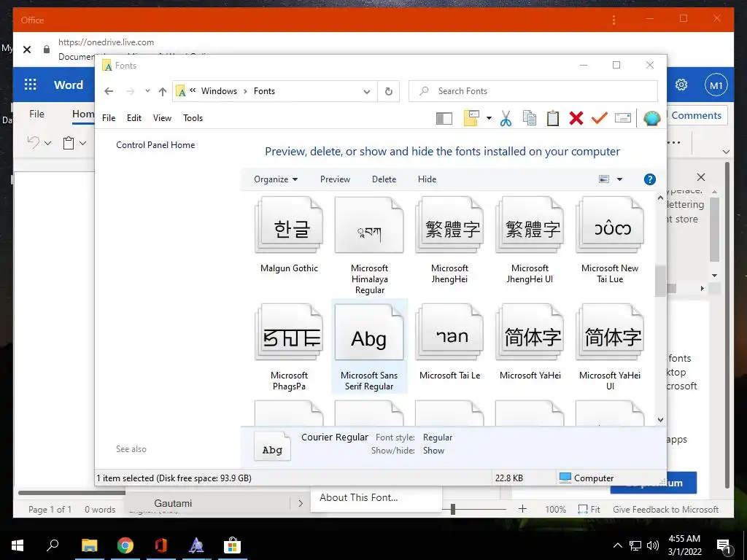Image resolution: width=747 pixels, height=560 pixels.
Task: Open the Windows Start menu
Action: [18, 545]
